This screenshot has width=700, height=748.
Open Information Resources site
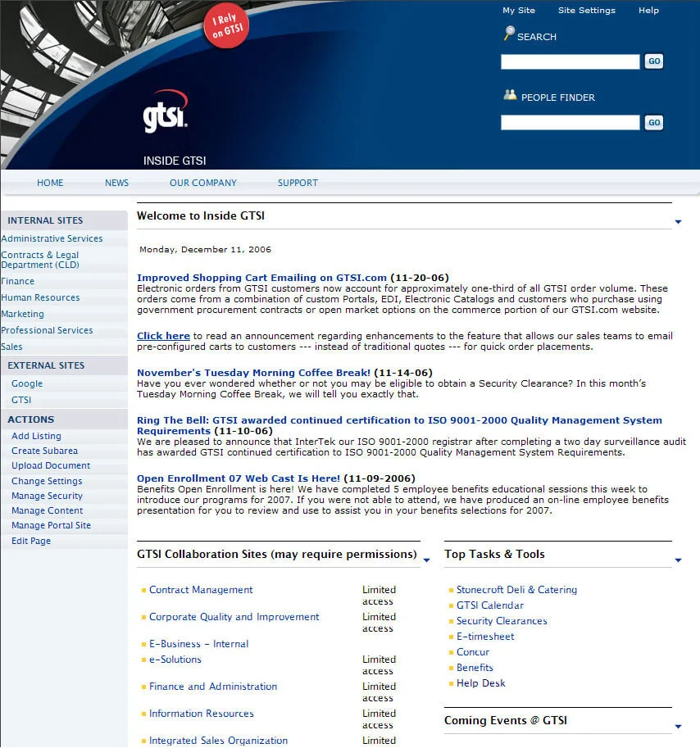point(202,714)
